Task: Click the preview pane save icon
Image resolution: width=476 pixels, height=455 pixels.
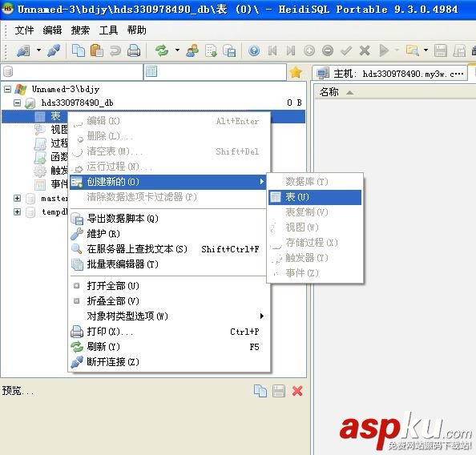Action: coord(279,391)
